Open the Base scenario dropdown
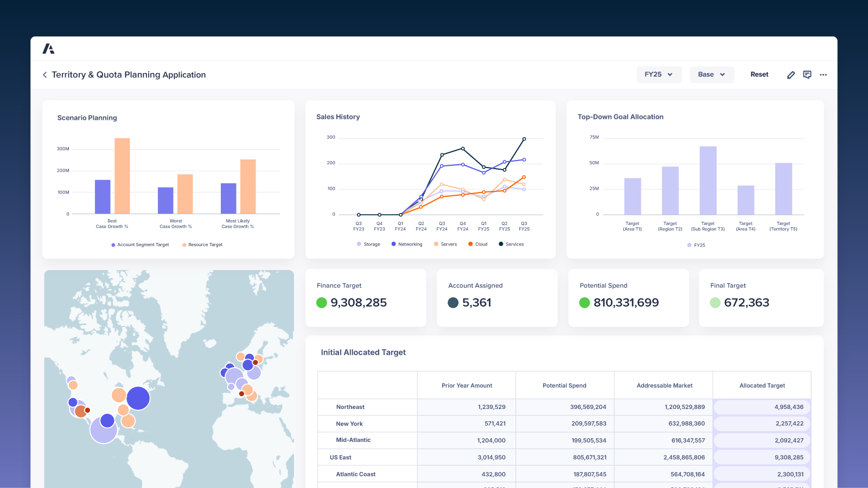The width and height of the screenshot is (868, 488). click(711, 74)
